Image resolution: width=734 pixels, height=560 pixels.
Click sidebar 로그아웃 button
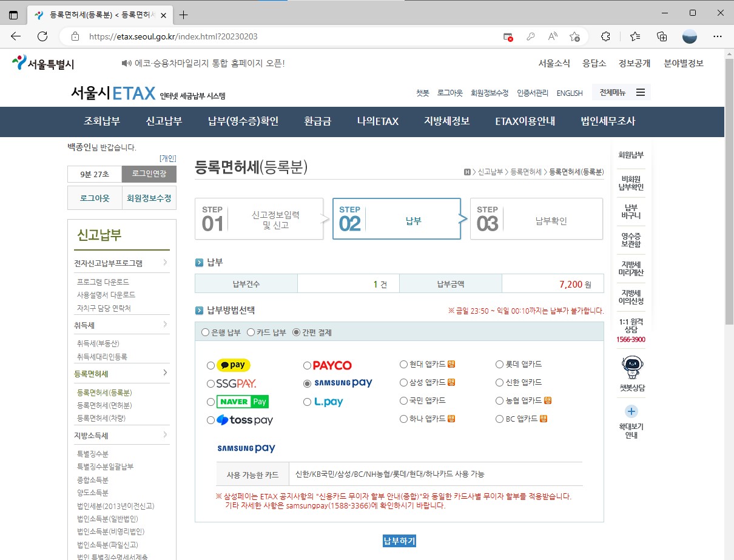95,198
